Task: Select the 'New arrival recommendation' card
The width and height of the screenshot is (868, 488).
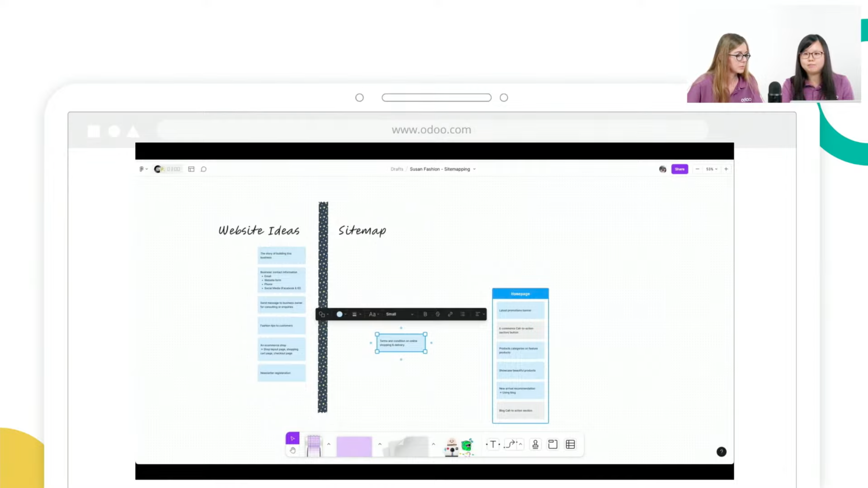Action: coord(520,390)
